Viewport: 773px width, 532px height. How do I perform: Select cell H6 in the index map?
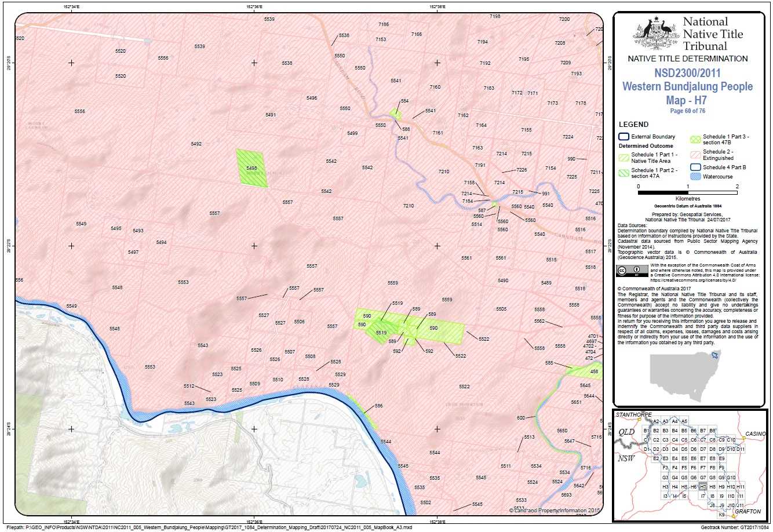[694, 487]
